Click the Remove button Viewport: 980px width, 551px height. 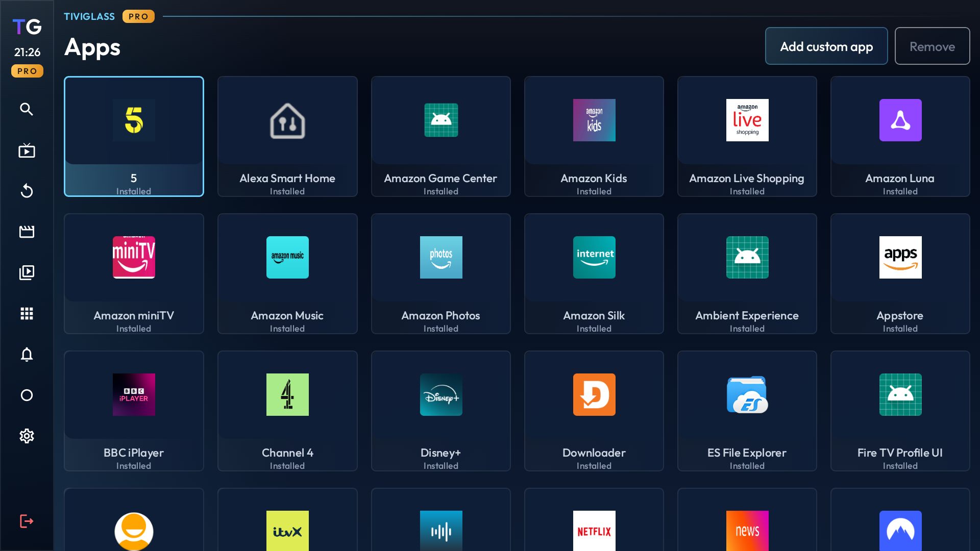click(932, 46)
